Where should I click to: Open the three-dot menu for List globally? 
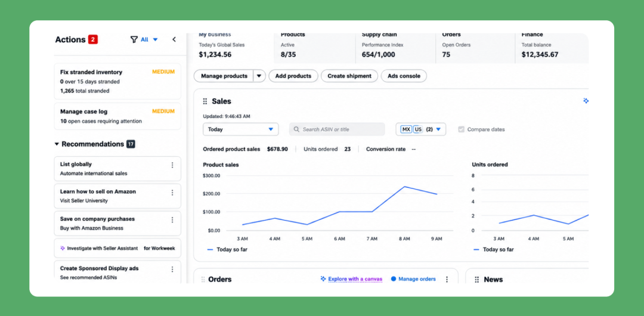pos(172,165)
